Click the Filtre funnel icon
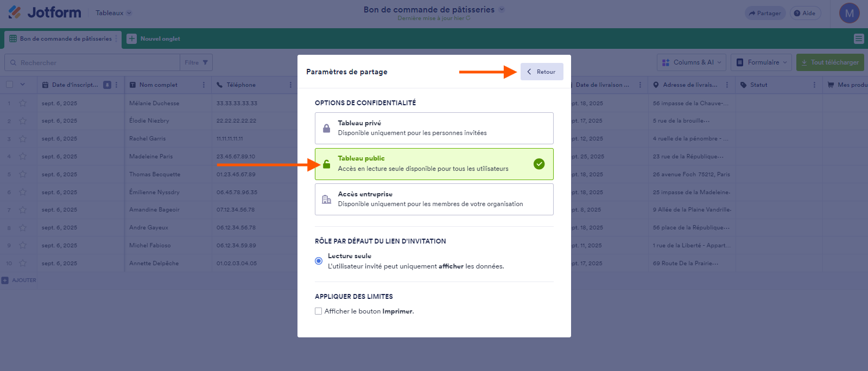Image resolution: width=868 pixels, height=371 pixels. (205, 62)
